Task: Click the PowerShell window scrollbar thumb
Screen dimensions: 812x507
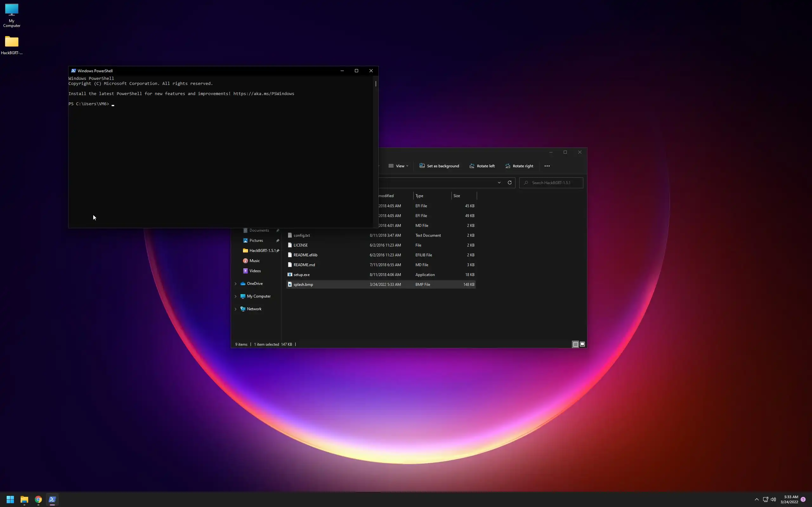Action: click(x=376, y=84)
